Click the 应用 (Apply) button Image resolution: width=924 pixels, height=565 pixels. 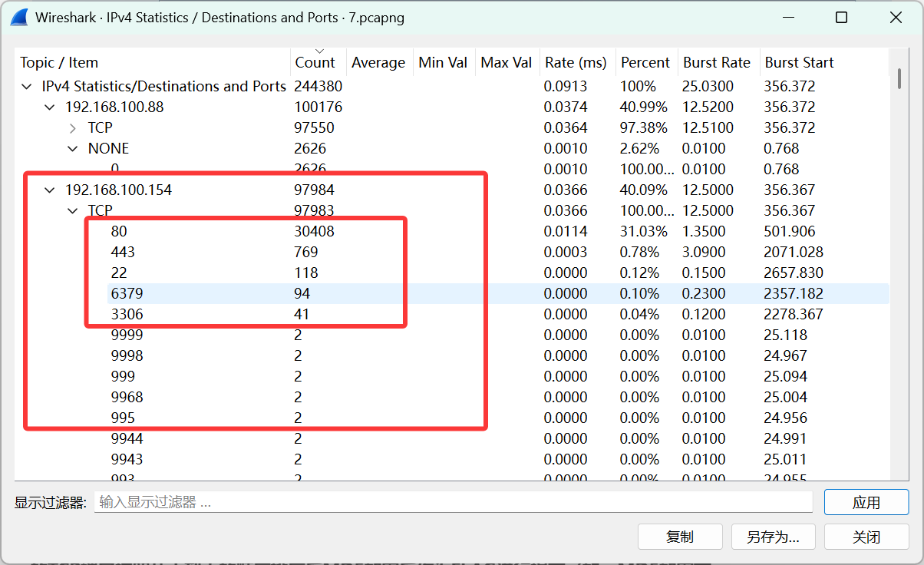[x=866, y=503]
